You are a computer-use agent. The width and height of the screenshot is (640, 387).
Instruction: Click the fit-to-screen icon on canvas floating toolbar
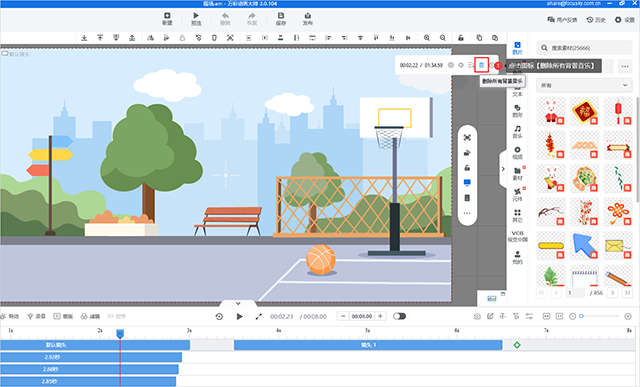tap(467, 138)
